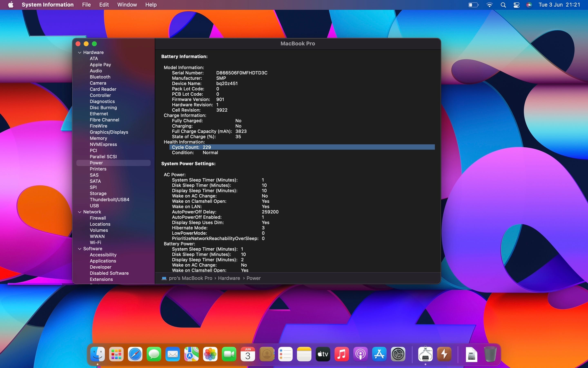The height and width of the screenshot is (368, 588).
Task: Click the battery status icon in menu bar
Action: click(473, 5)
